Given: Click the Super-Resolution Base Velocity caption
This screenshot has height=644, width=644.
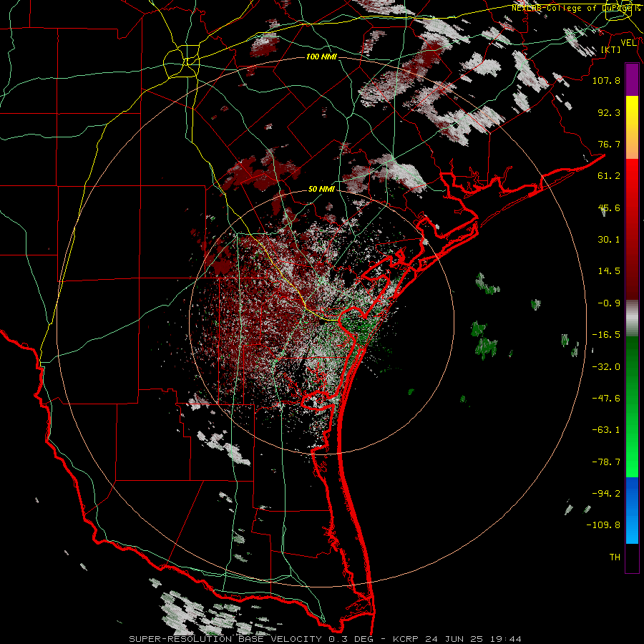Looking at the screenshot, I should 326,639.
